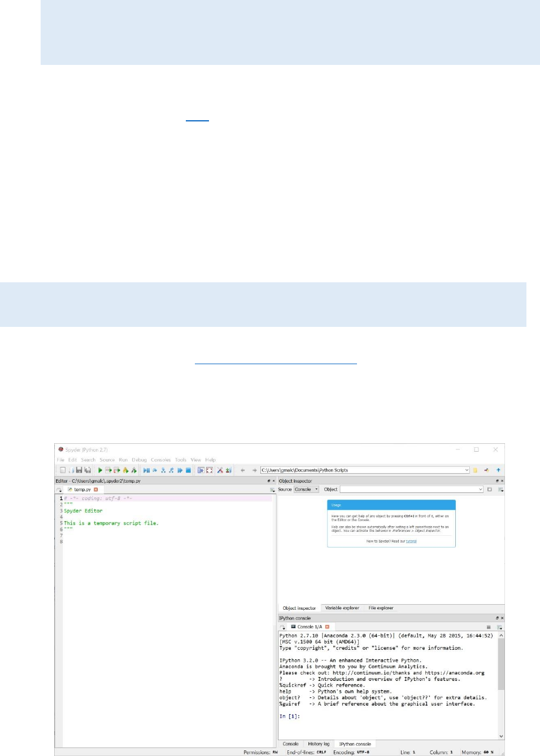Open Preferences via wrench-screwdriver icon

click(220, 470)
